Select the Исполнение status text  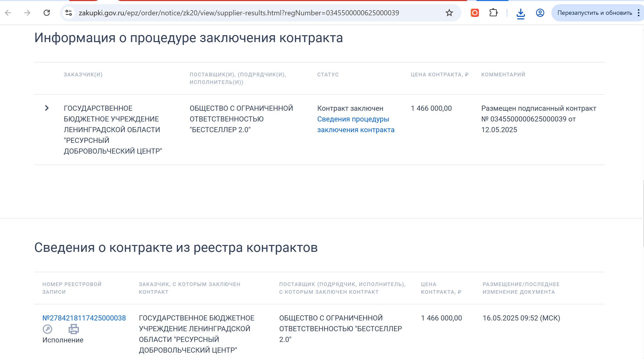pos(63,340)
